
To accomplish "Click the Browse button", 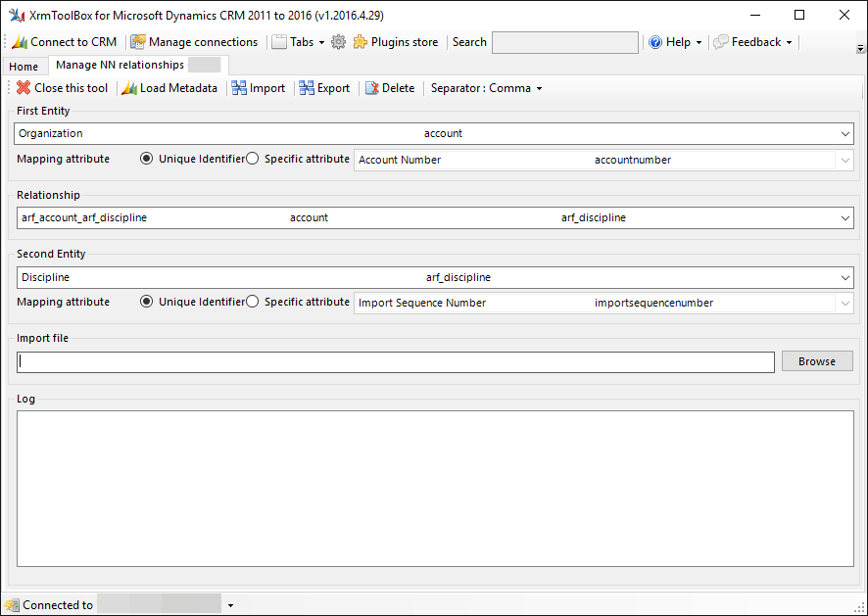I will [817, 361].
